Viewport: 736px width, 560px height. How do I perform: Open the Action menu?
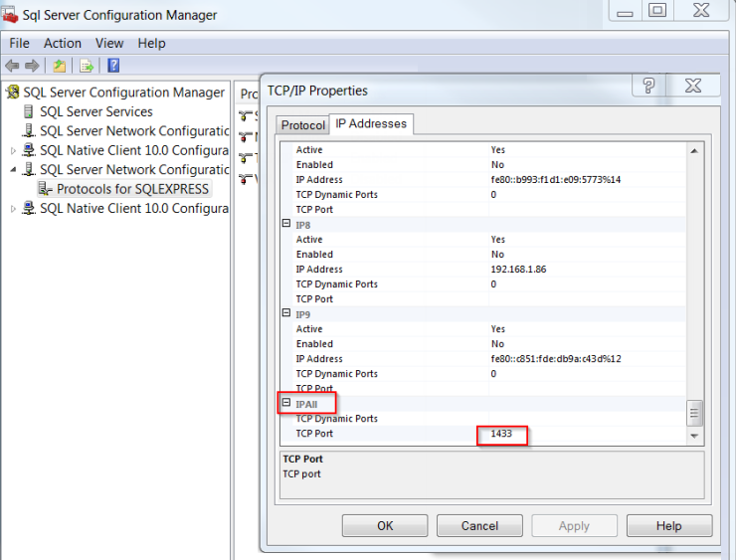(63, 43)
